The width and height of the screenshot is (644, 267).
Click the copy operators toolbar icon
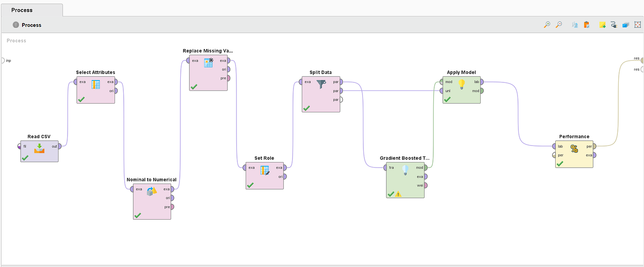tap(575, 25)
